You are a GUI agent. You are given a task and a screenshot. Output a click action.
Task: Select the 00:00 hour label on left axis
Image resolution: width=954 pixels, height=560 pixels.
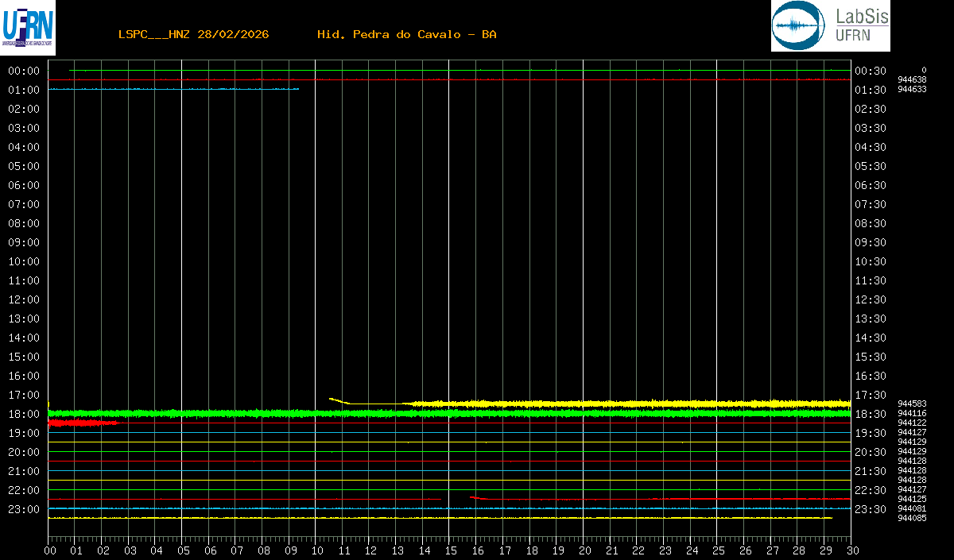tap(24, 71)
